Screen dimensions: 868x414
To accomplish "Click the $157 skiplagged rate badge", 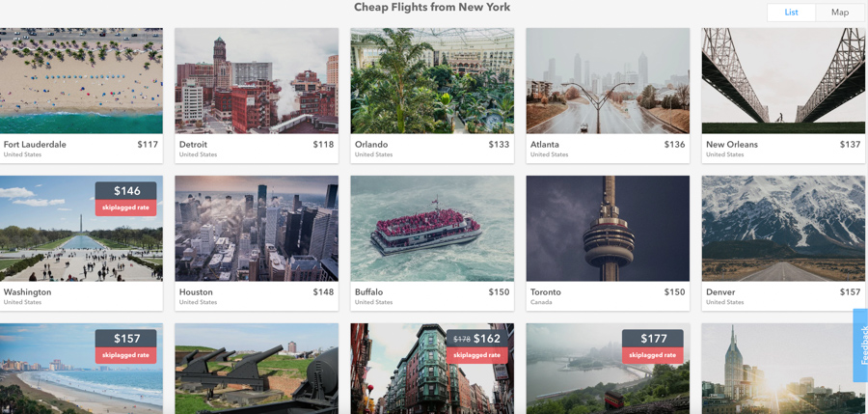I will point(125,346).
